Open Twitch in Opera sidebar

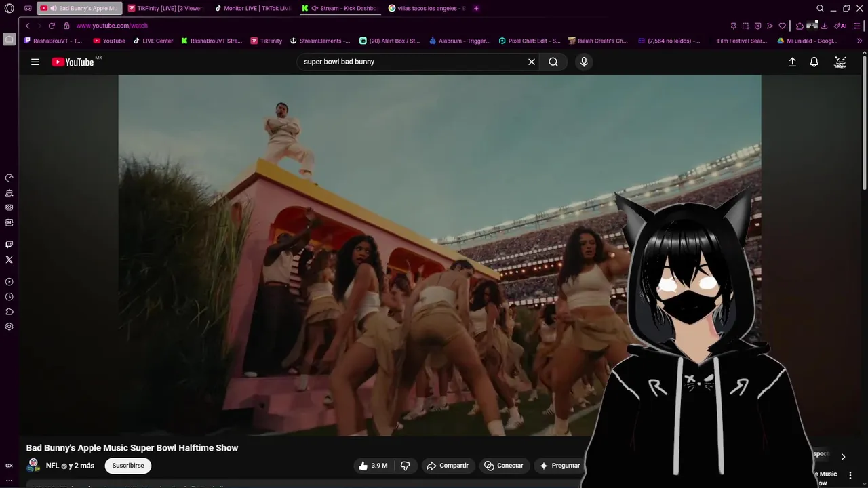(x=9, y=245)
